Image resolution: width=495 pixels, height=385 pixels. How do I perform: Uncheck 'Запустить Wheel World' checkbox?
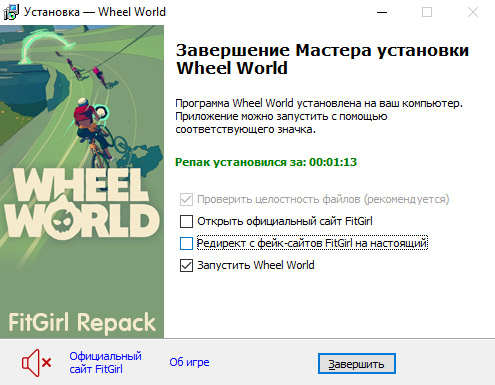point(186,266)
